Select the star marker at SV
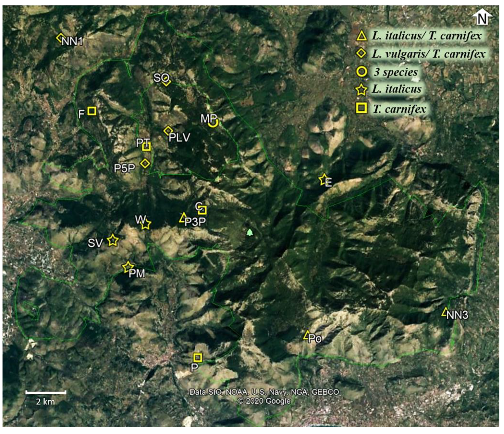 (x=113, y=240)
